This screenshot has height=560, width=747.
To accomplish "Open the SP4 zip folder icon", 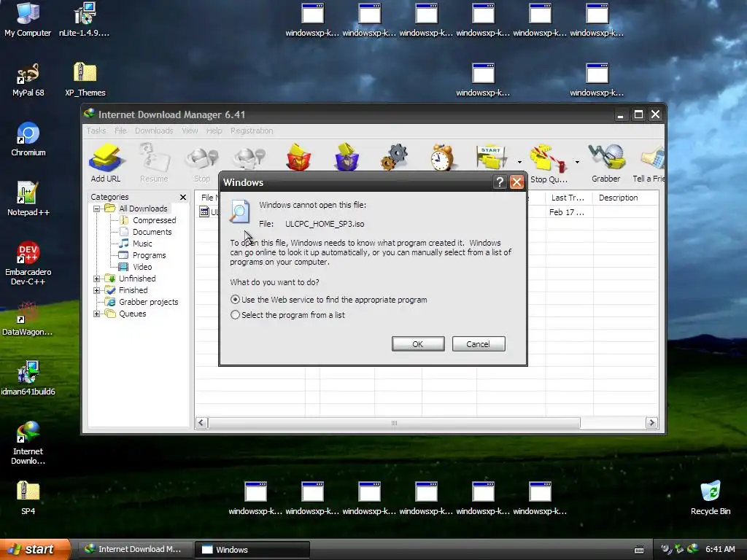I will (x=28, y=497).
